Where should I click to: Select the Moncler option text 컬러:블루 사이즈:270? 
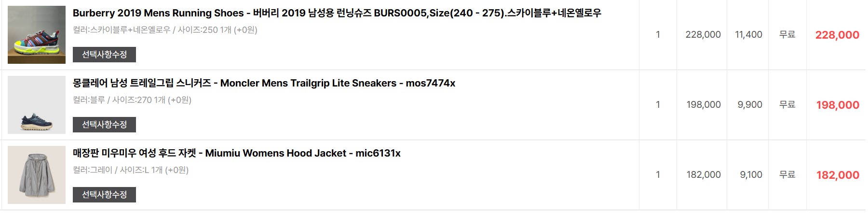click(132, 100)
